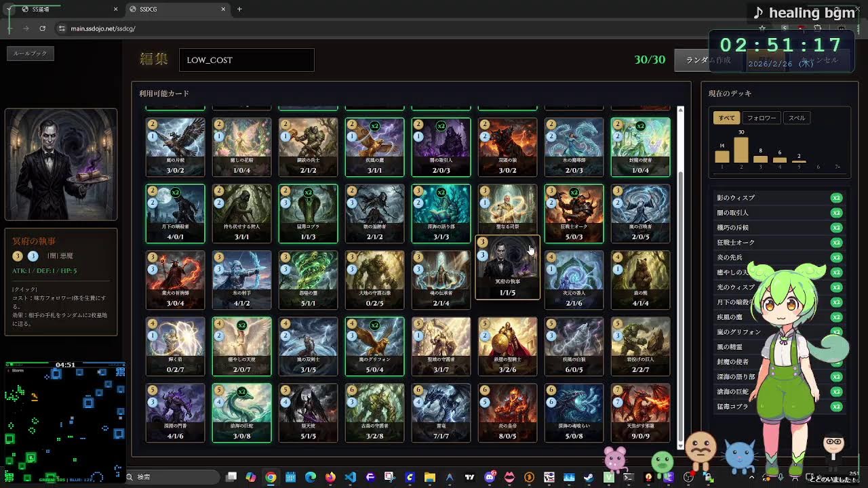This screenshot has width=868, height=488.
Task: Edit the LOW_COST deck name field
Action: (246, 60)
